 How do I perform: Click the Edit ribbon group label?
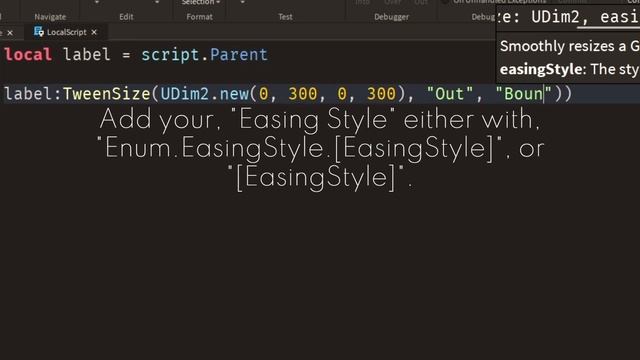click(126, 17)
